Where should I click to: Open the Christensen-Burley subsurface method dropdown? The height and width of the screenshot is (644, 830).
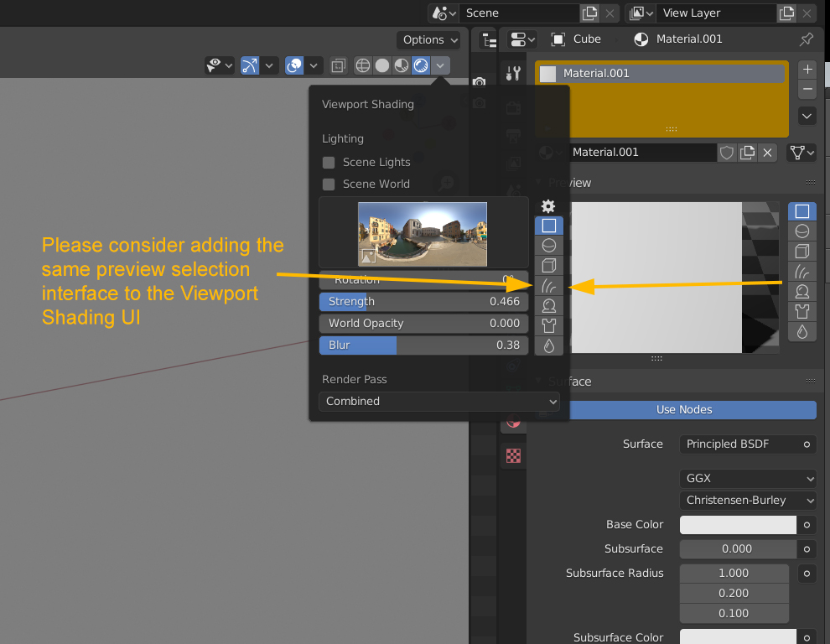[748, 501]
